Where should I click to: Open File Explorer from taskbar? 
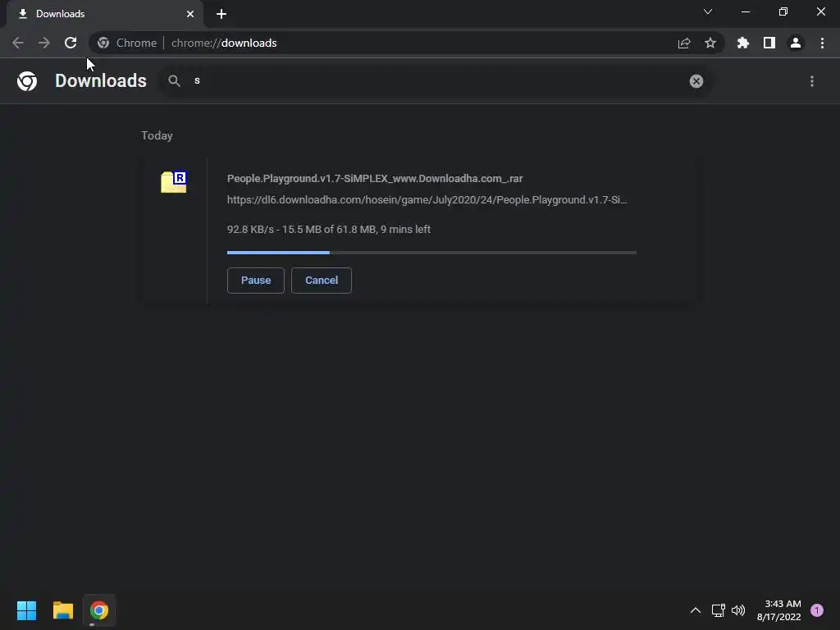(x=62, y=610)
